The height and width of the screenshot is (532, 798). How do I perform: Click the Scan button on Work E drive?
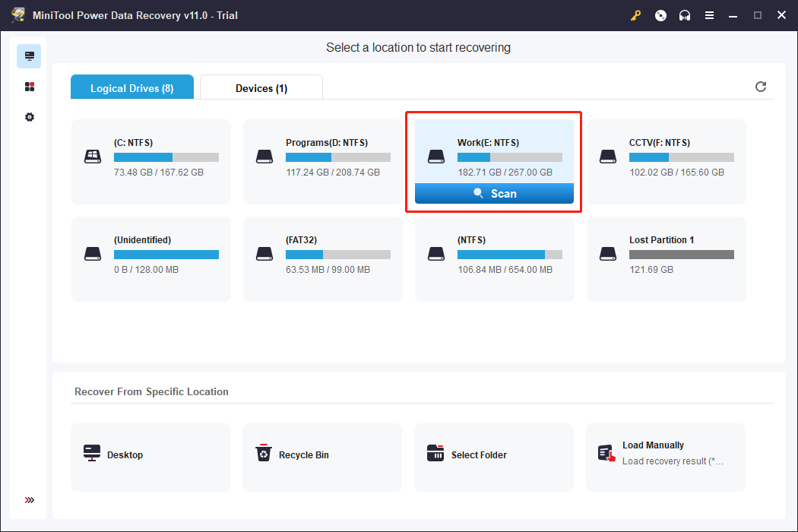coord(494,194)
